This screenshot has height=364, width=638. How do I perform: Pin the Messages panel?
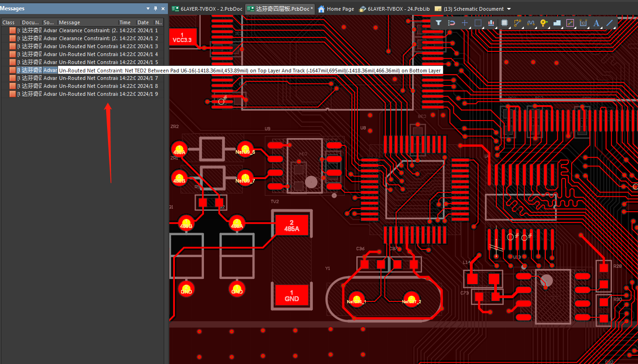point(156,8)
